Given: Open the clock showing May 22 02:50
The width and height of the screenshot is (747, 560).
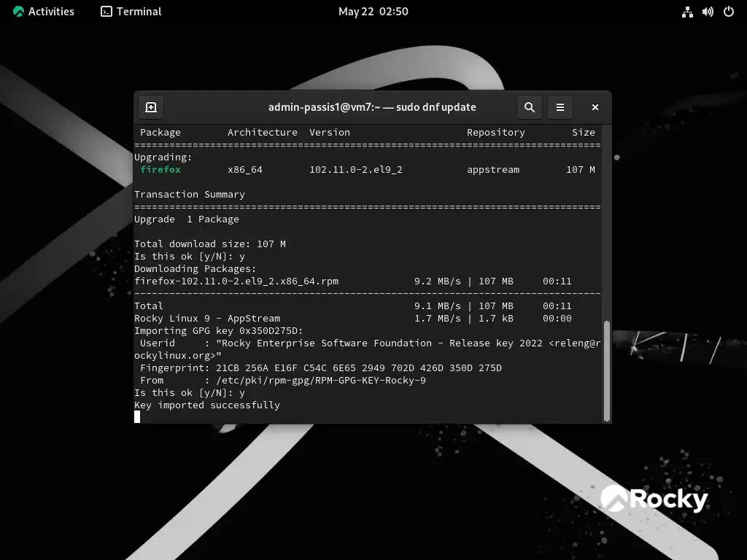Looking at the screenshot, I should pos(373,12).
